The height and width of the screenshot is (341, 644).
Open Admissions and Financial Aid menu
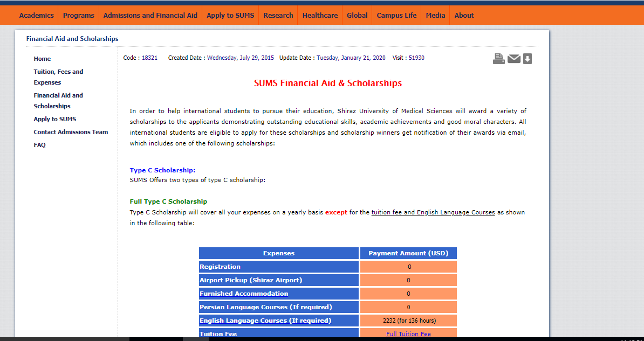pos(150,15)
